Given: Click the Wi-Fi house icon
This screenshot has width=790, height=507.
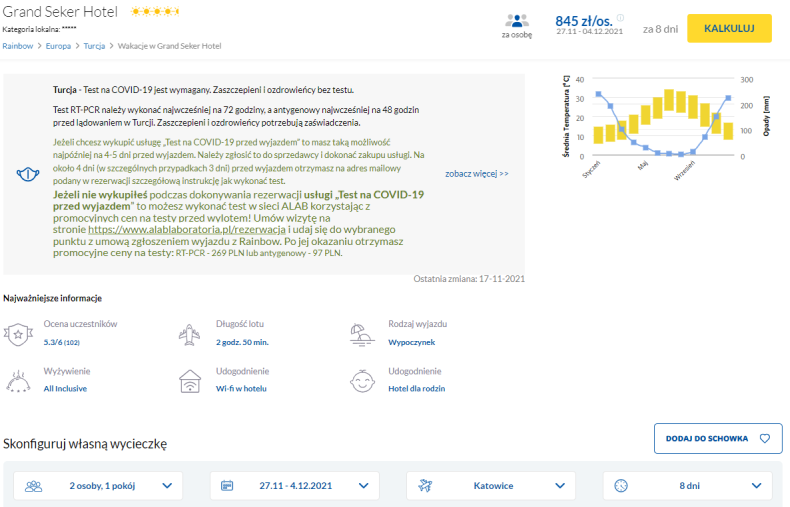Looking at the screenshot, I should [190, 381].
